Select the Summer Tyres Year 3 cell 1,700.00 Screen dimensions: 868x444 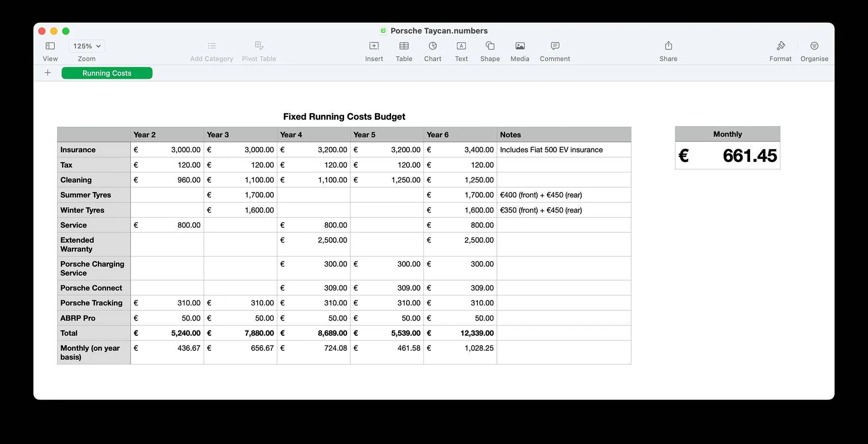(240, 195)
